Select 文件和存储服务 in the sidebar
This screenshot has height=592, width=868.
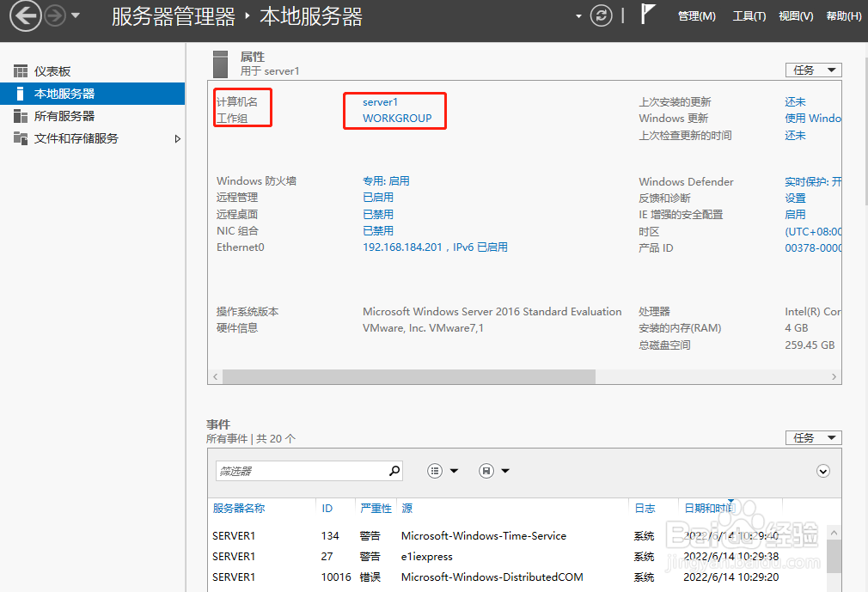[93, 138]
